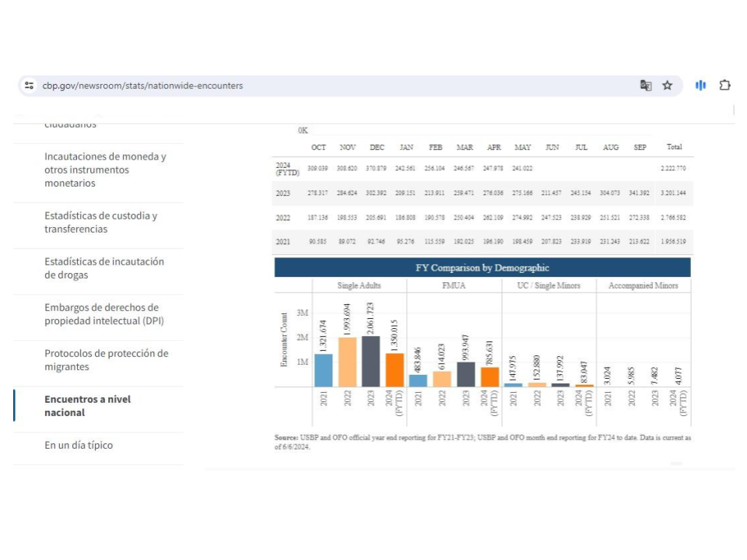Open Incautaciones de moneda sidebar link

coord(105,170)
